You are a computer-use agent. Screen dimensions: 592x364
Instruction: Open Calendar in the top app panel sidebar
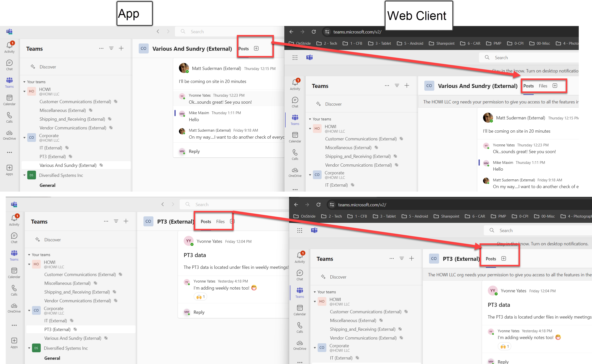[9, 100]
